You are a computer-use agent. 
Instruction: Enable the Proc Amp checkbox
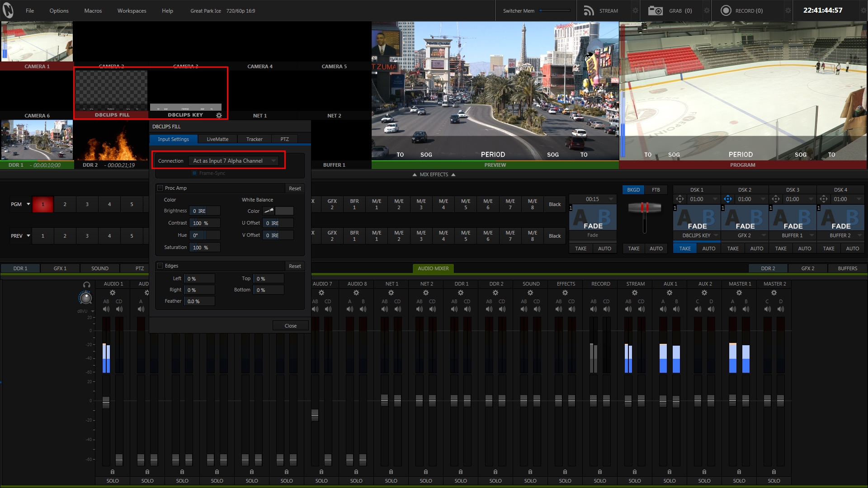click(x=160, y=188)
